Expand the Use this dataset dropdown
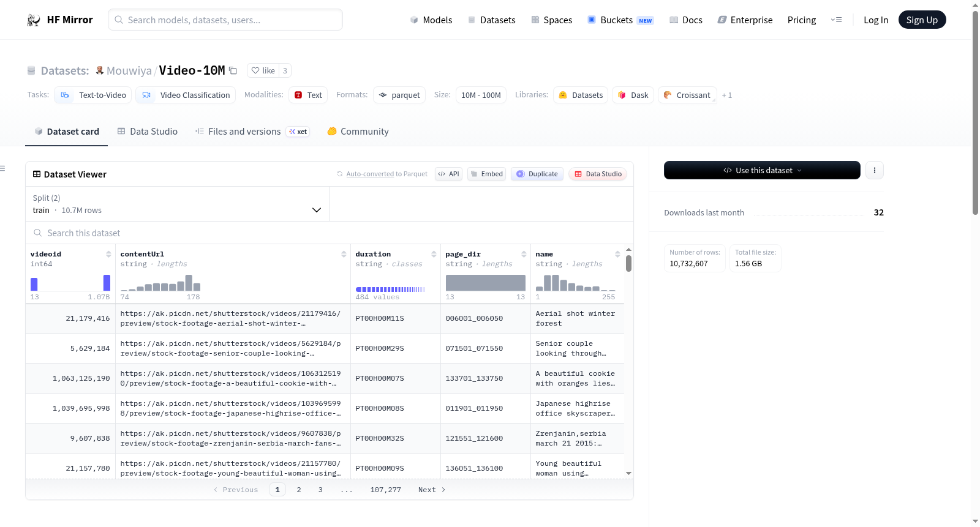The image size is (980, 527). point(762,170)
